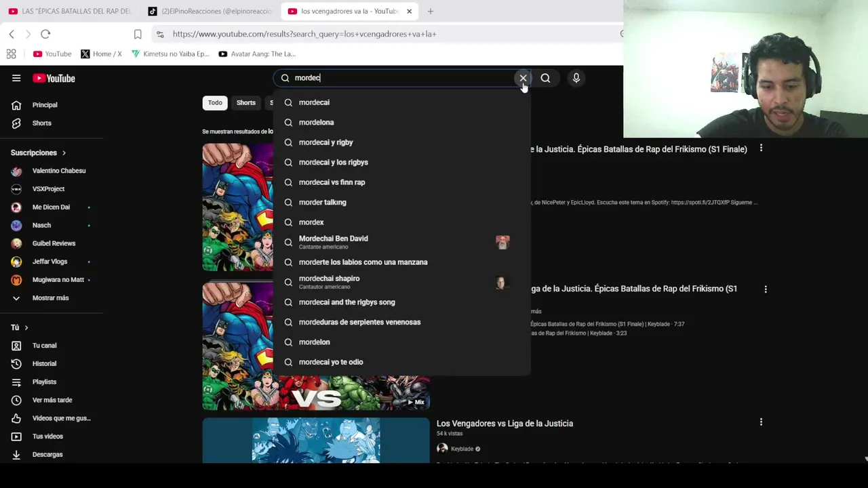Select the Todo filter chip
This screenshot has height=488, width=868.
pos(215,102)
